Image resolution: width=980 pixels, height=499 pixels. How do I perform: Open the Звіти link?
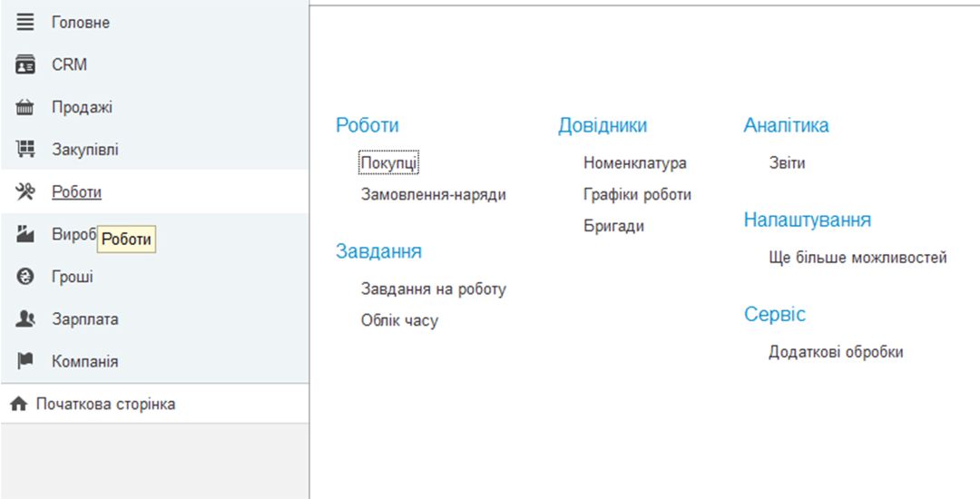787,163
